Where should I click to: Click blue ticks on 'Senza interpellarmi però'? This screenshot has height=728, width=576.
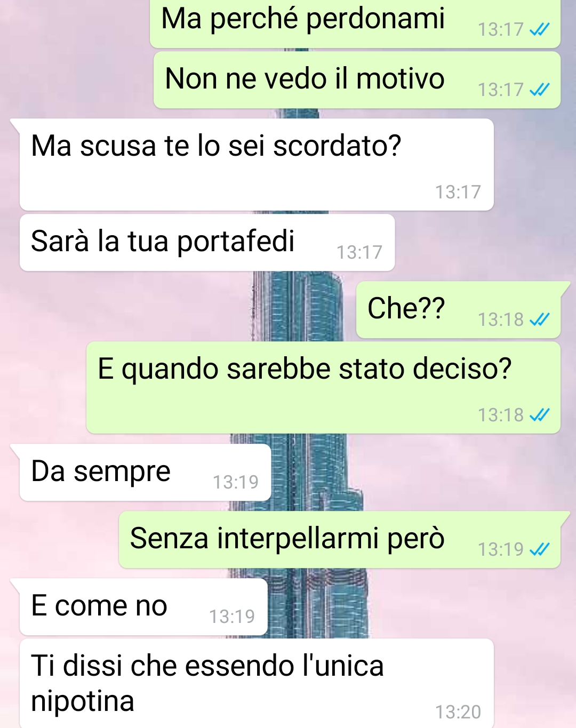[x=539, y=549]
